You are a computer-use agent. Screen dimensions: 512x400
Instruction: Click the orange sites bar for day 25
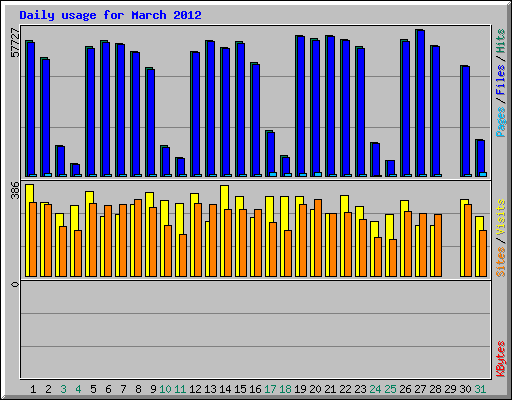[x=393, y=258]
